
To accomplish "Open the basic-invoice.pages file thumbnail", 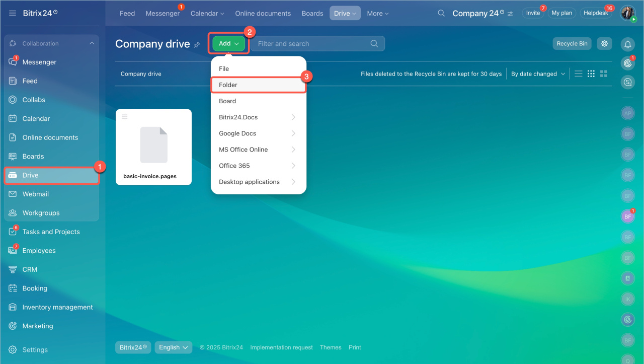I will (153, 145).
